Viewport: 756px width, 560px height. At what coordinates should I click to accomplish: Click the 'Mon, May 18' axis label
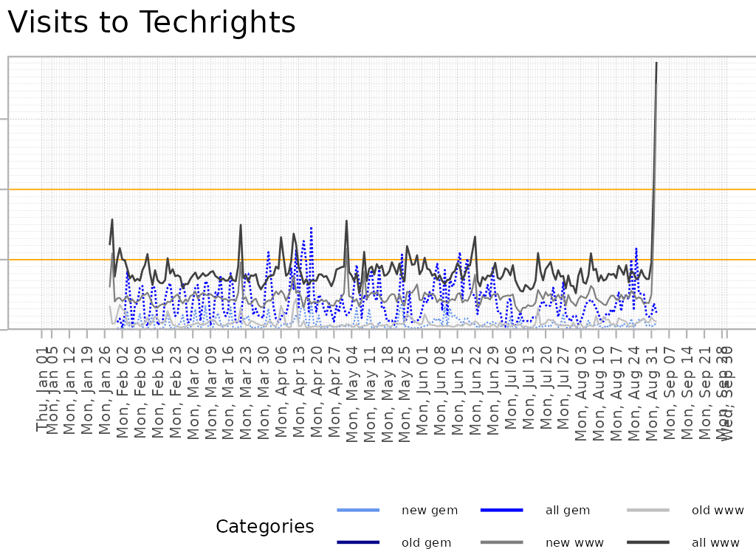tap(387, 394)
